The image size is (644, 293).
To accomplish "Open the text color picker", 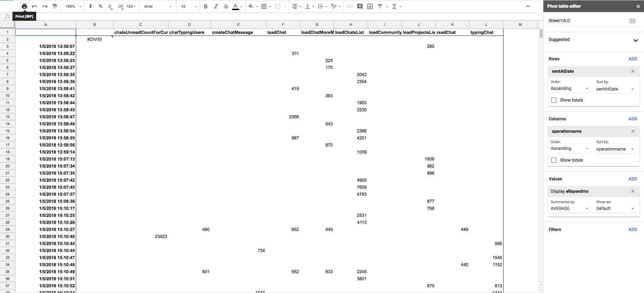I will coord(237,6).
